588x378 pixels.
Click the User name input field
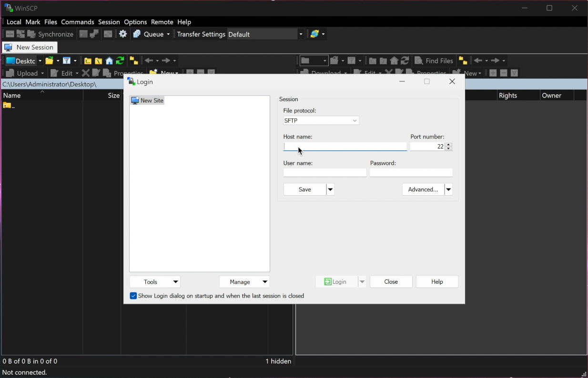click(325, 173)
